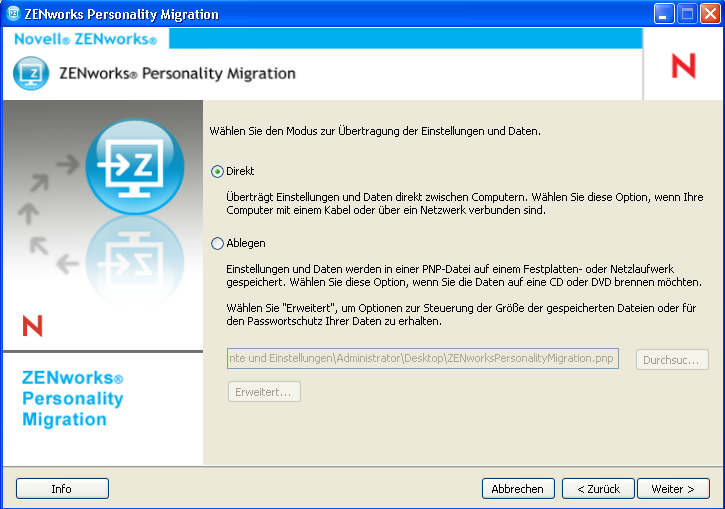Screen dimensions: 725x509
Task: Click the 'Novell ZENworks' header text
Action: click(x=86, y=39)
